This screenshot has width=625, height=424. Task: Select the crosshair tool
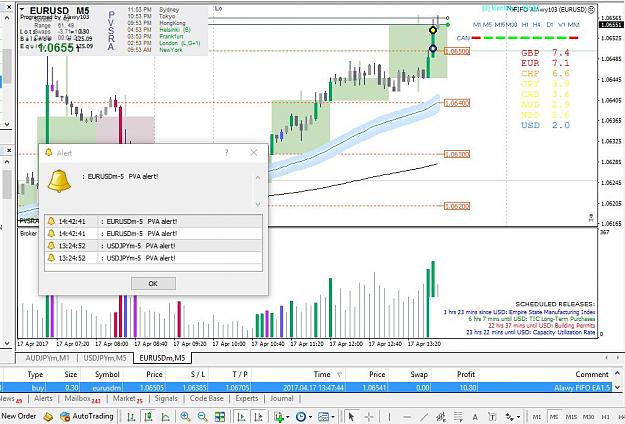click(369, 417)
